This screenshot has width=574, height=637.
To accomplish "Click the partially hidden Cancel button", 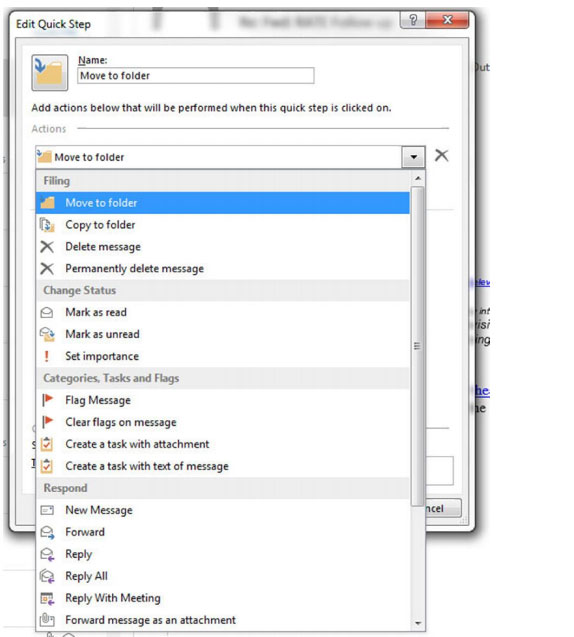I will [x=443, y=508].
